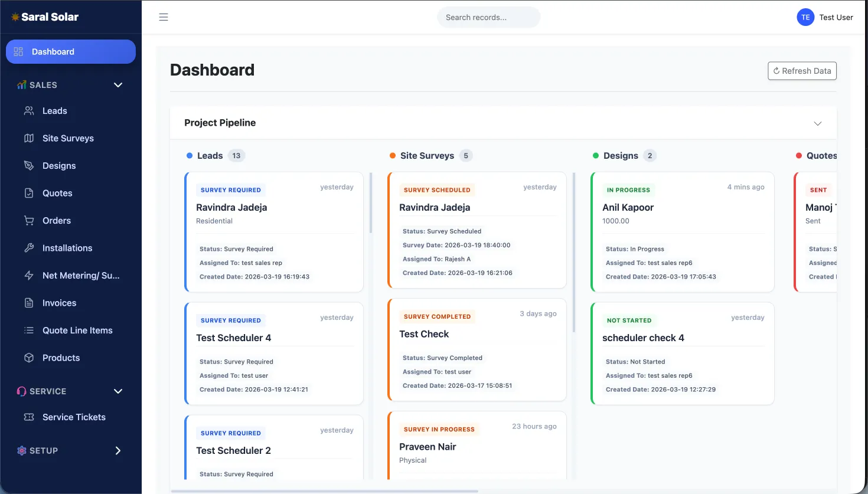The width and height of the screenshot is (868, 494).
Task: Click the Test User avatar badge
Action: 805,17
